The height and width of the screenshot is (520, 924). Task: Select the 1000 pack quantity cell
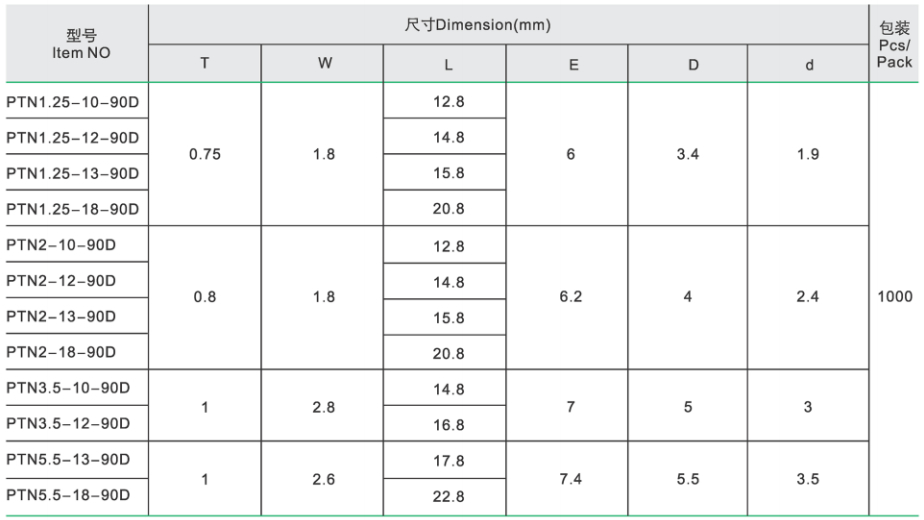[x=894, y=298]
